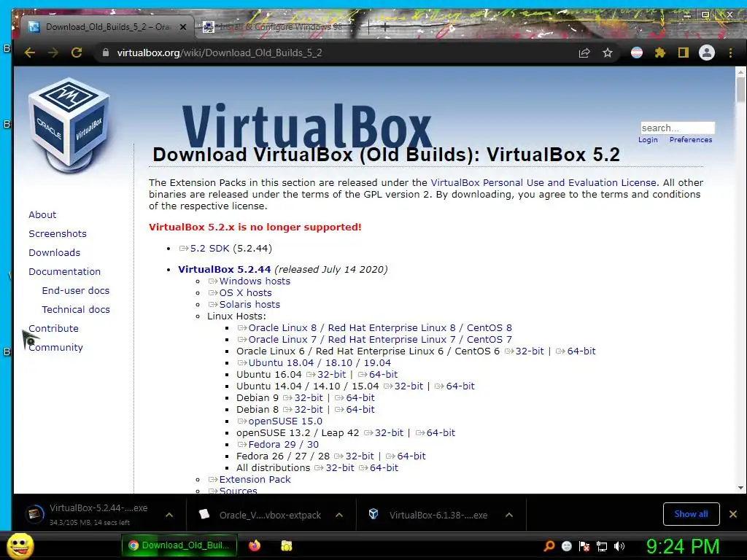Click the smiley face start button

(20, 546)
